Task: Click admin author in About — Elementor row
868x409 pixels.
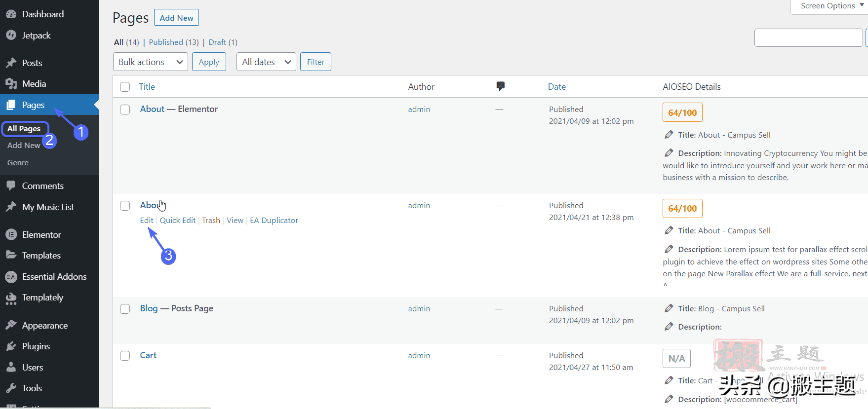Action: click(x=419, y=109)
